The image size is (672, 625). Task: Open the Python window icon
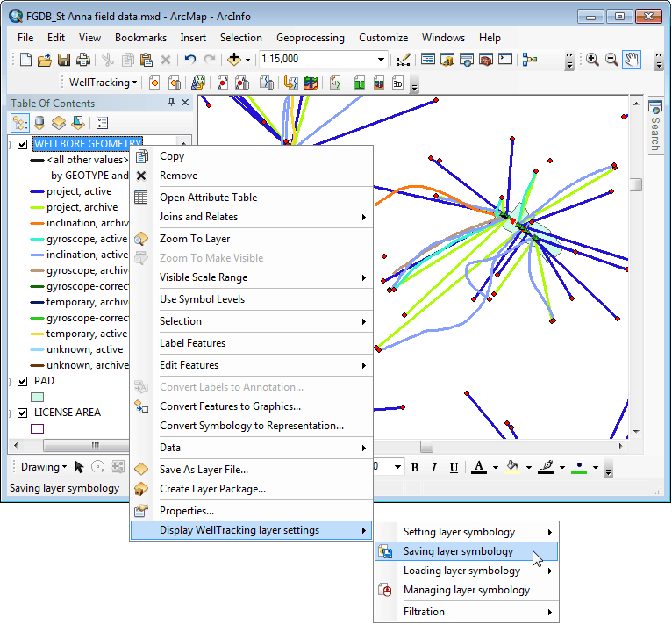click(x=505, y=59)
